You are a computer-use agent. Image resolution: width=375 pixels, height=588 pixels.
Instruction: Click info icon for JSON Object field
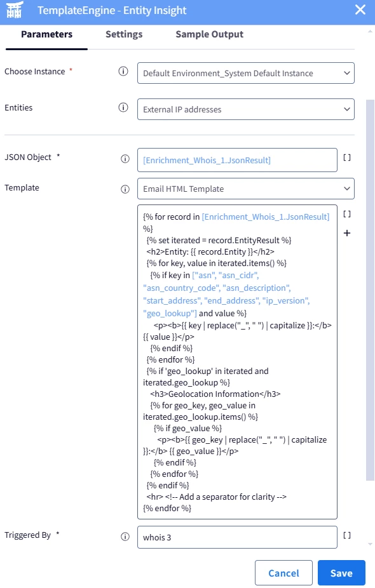pos(125,159)
